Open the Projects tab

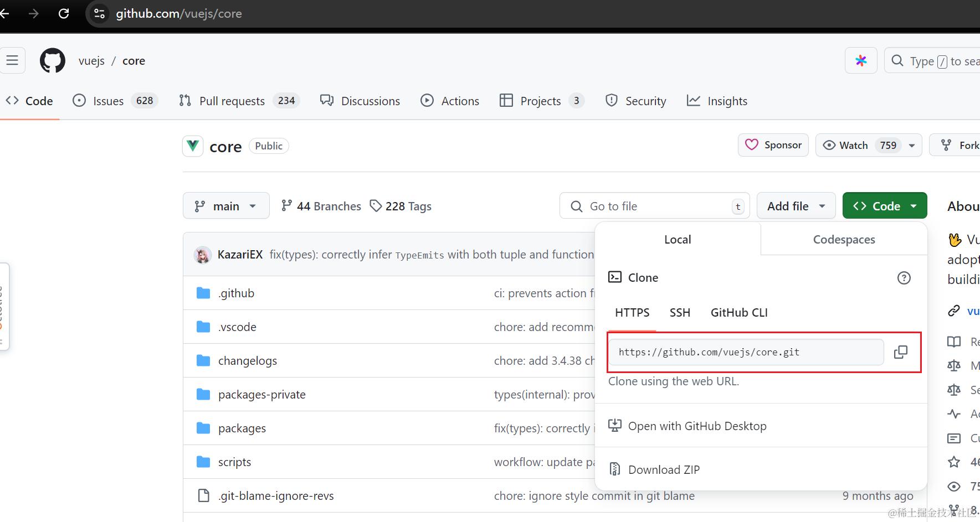pos(542,101)
